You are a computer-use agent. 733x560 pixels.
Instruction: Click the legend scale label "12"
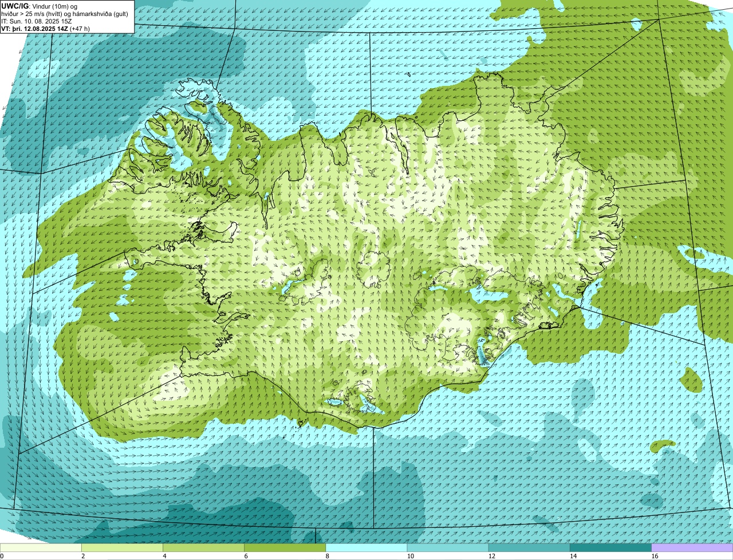coord(491,556)
